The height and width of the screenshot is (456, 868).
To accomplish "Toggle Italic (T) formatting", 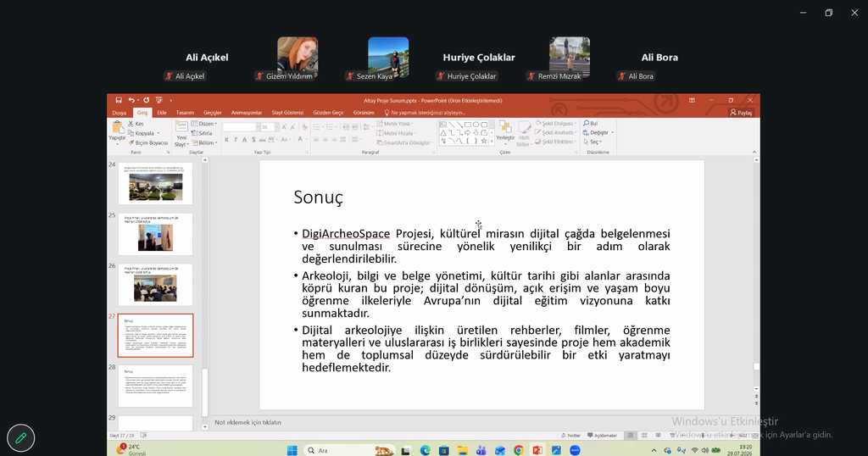I will pyautogui.click(x=236, y=140).
